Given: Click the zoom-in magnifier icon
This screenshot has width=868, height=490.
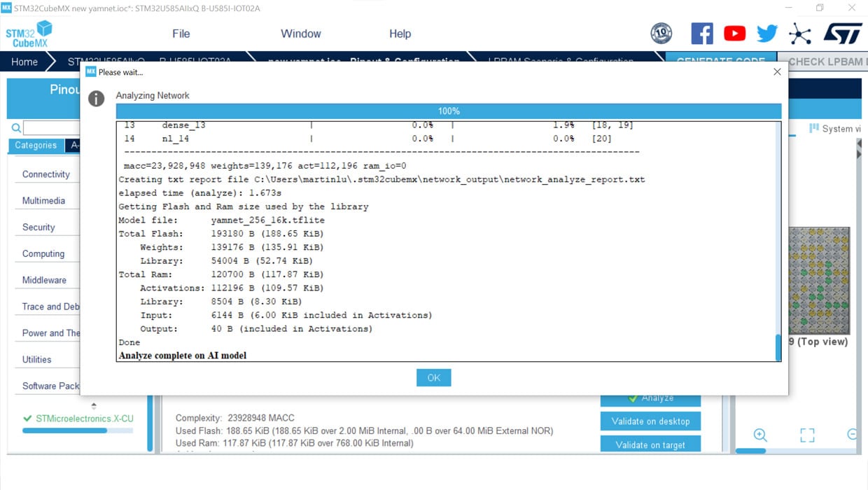Looking at the screenshot, I should (760, 435).
